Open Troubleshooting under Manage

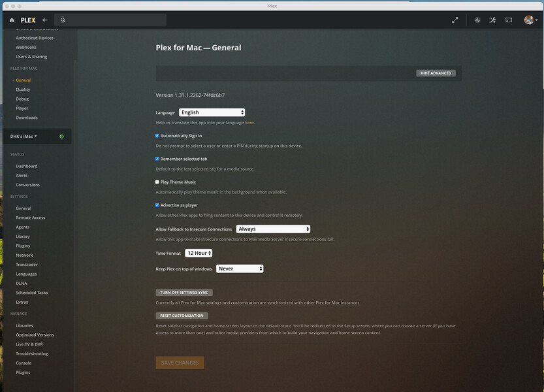pyautogui.click(x=32, y=354)
